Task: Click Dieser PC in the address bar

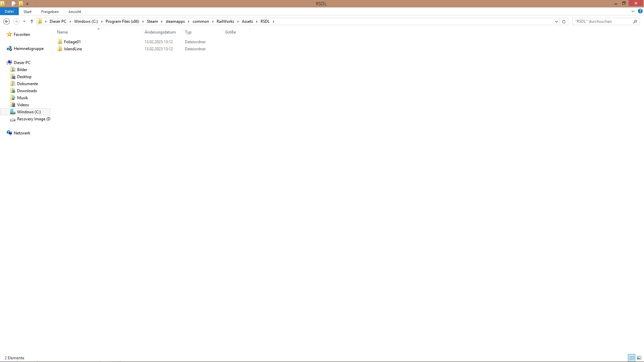Action: 58,21
